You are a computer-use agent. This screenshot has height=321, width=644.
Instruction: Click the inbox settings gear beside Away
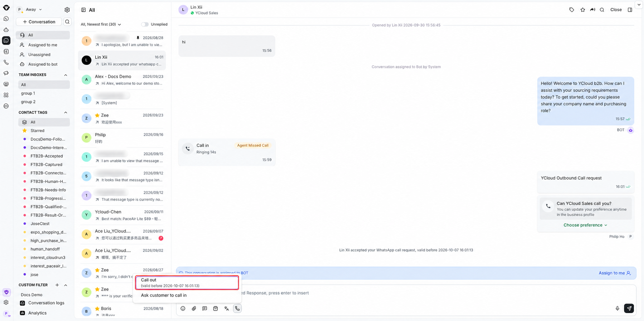click(x=67, y=10)
